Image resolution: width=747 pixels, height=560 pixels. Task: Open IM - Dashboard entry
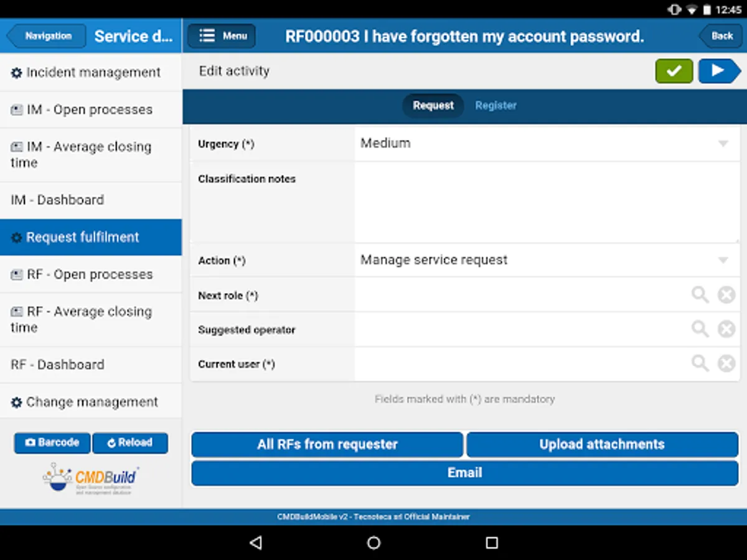pyautogui.click(x=91, y=200)
